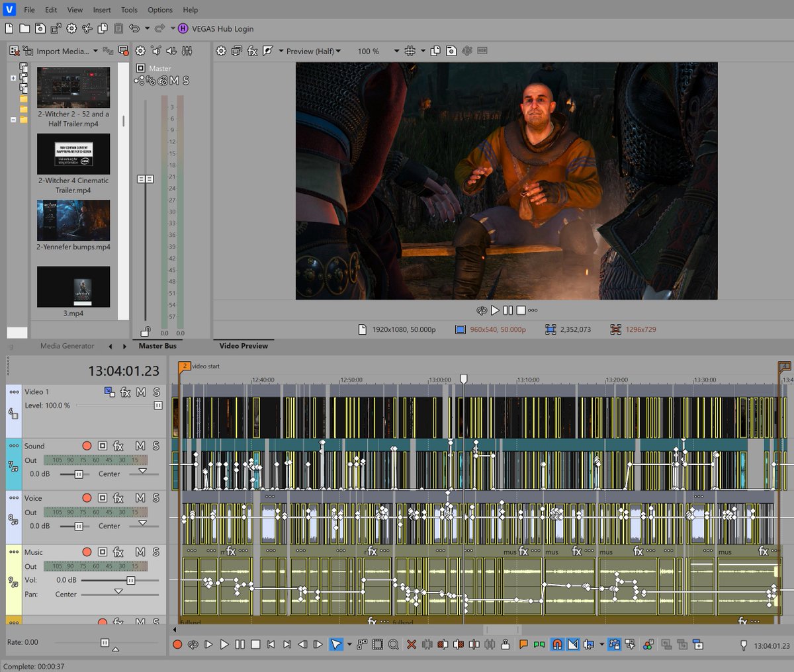Toggle snapping magnet button
Screen dimensions: 794x672
click(557, 644)
